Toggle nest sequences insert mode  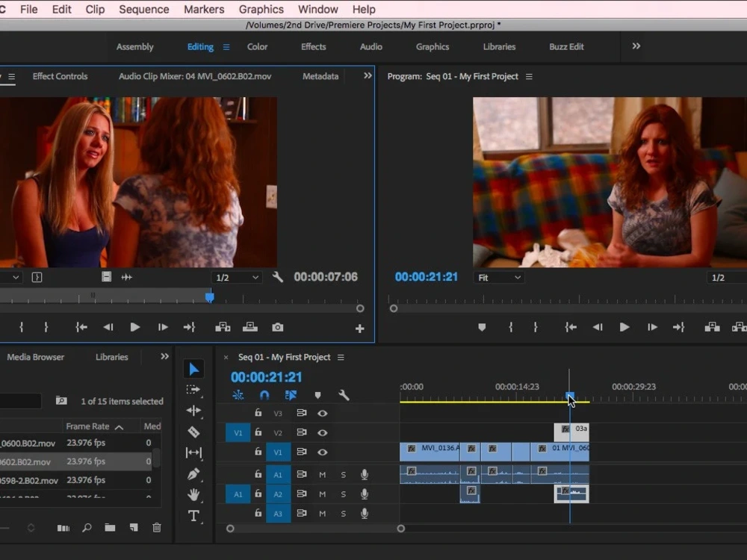click(x=238, y=395)
